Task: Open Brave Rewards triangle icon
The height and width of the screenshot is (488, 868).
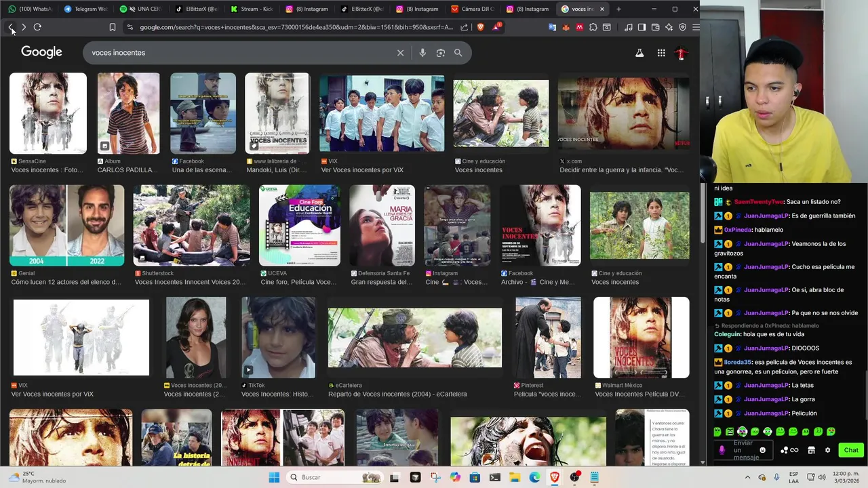Action: point(496,27)
